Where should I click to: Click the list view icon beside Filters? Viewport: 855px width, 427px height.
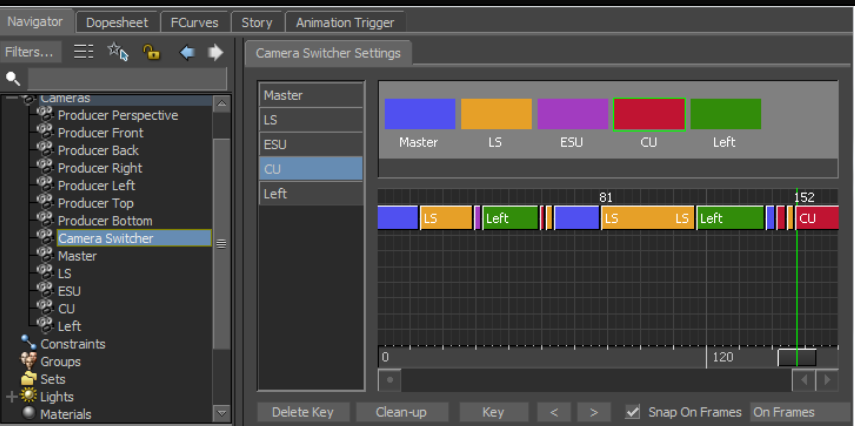tap(83, 52)
